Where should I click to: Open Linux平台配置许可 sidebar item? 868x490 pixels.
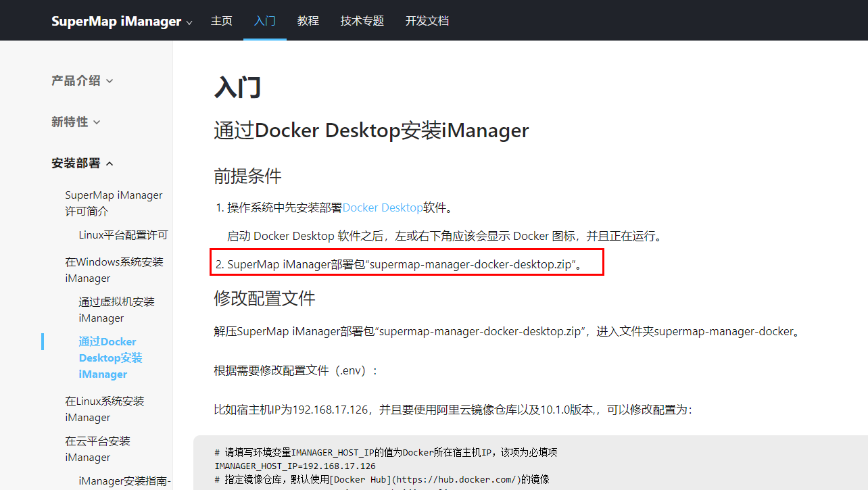coord(123,235)
